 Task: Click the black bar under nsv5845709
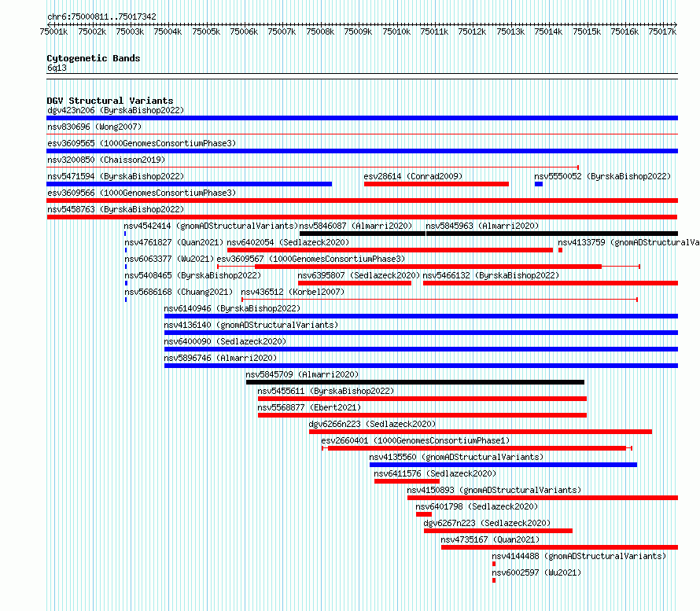415,382
